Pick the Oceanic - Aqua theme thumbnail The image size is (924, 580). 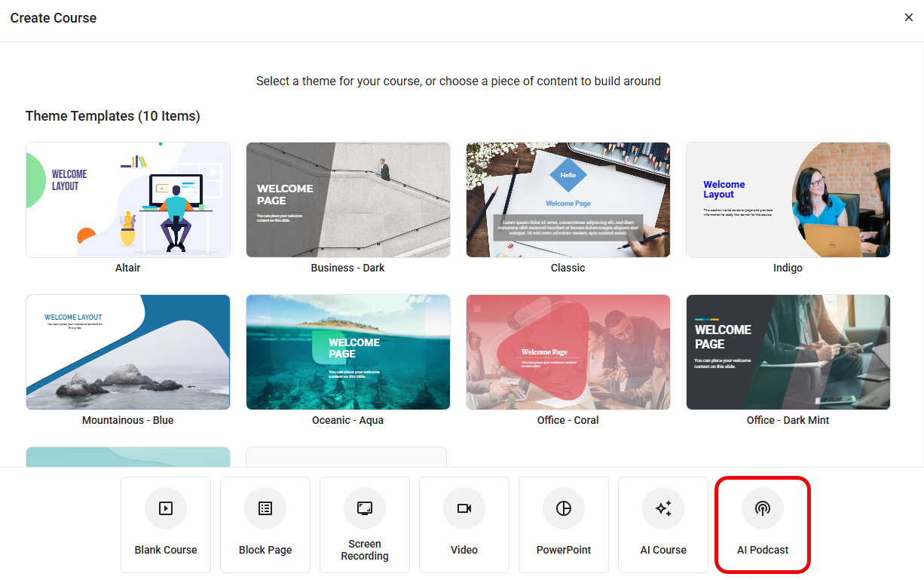[x=348, y=352]
